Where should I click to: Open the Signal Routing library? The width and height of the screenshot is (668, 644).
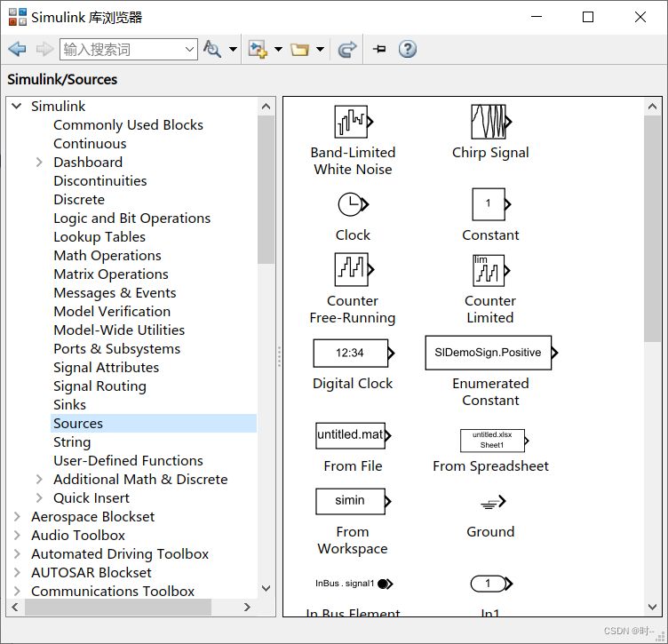tap(99, 386)
